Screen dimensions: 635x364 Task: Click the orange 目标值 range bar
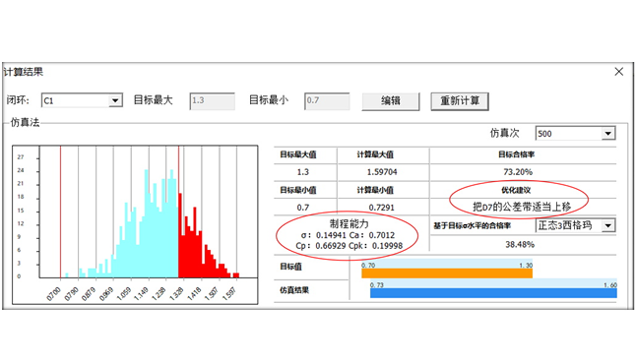447,273
